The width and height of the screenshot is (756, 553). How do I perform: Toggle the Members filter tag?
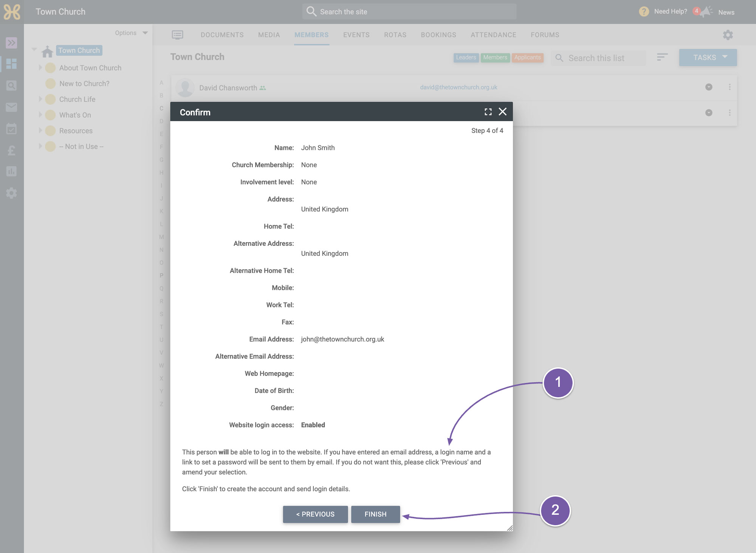495,57
